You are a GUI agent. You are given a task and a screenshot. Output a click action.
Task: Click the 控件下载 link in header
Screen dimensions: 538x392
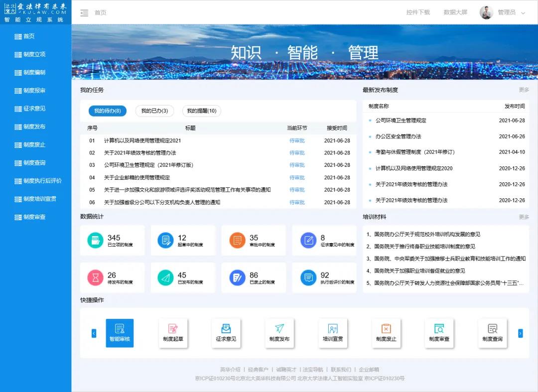coord(417,12)
